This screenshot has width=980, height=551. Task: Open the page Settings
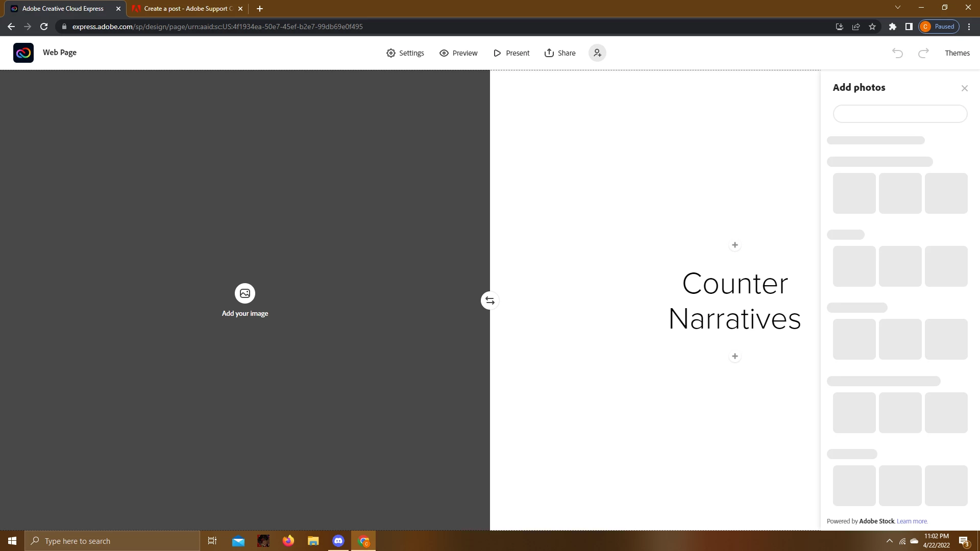pos(405,53)
